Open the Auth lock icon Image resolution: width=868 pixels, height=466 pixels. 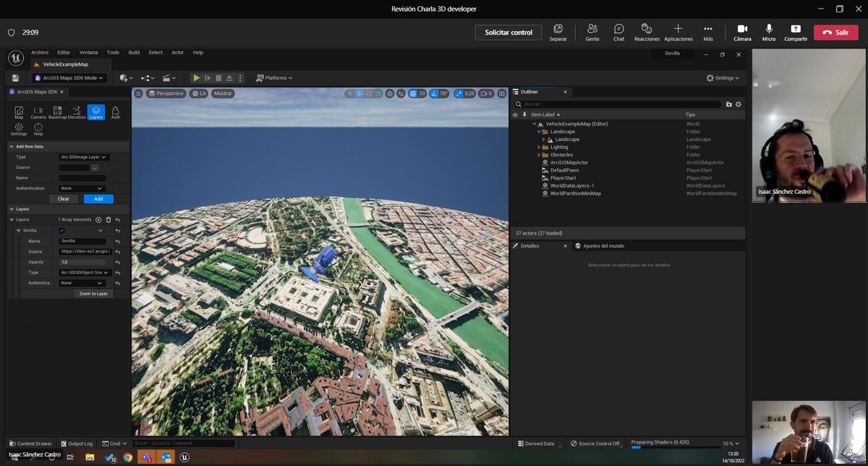pos(116,112)
